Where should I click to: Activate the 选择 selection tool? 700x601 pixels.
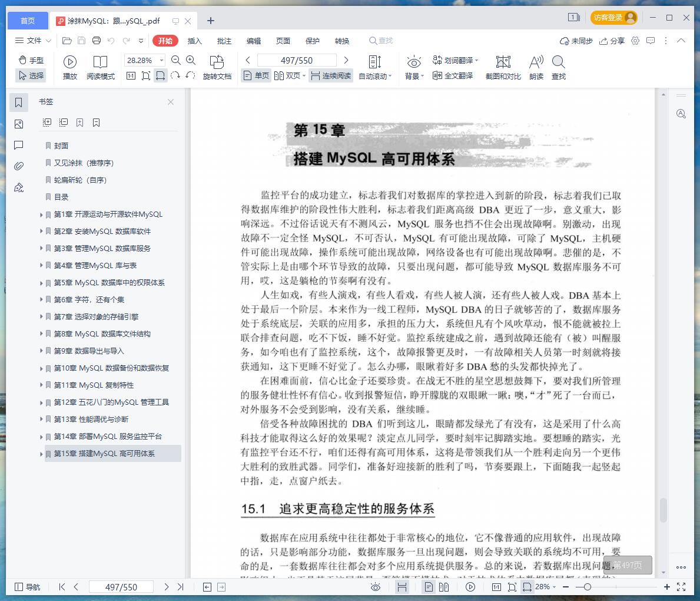pyautogui.click(x=31, y=75)
